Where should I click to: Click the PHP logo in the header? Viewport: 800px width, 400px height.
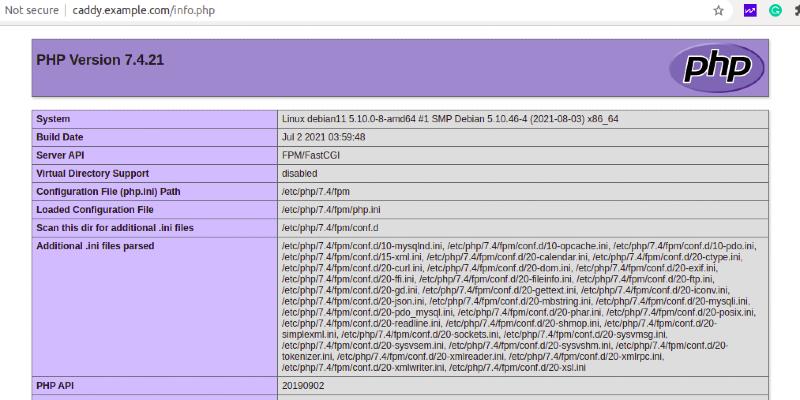(x=723, y=68)
